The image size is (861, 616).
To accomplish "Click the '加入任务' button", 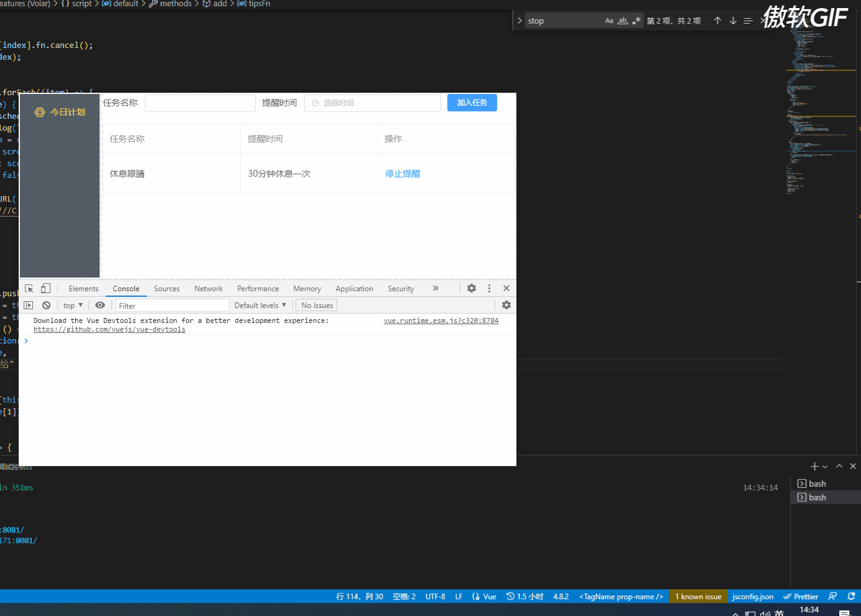I will tap(472, 103).
